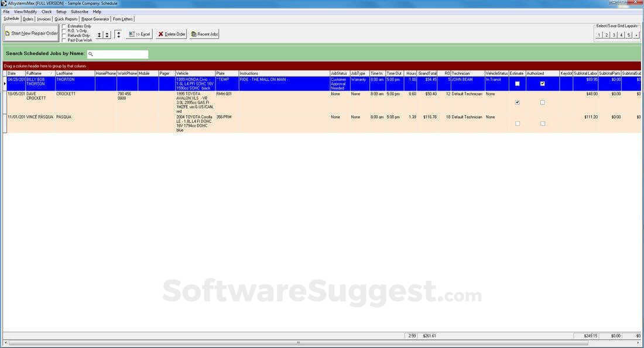Click the horizontal scrollbar at the bottom
Screen dimensions: 644x348
tap(298, 343)
